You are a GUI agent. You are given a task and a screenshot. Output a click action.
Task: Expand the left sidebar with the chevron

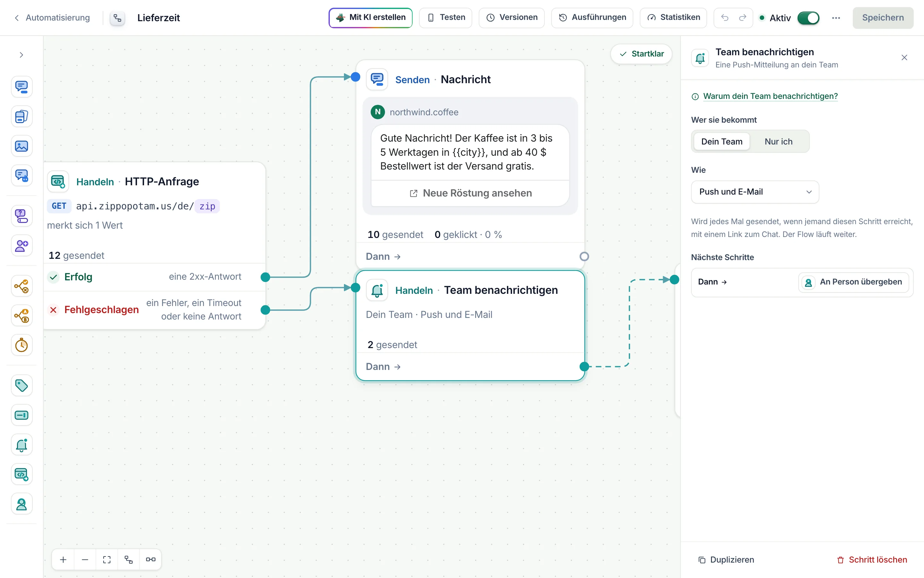pyautogui.click(x=21, y=55)
